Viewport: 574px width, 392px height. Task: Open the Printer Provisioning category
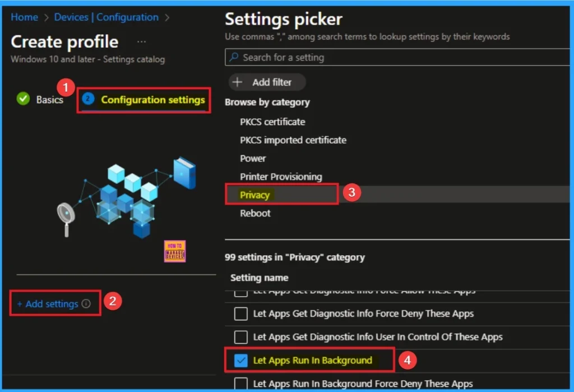281,177
